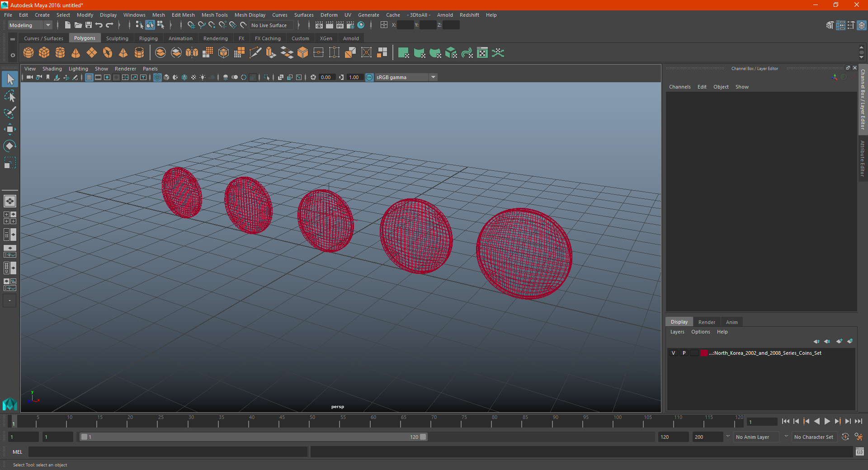Open the Redshift menu
The image size is (868, 470).
click(x=469, y=15)
